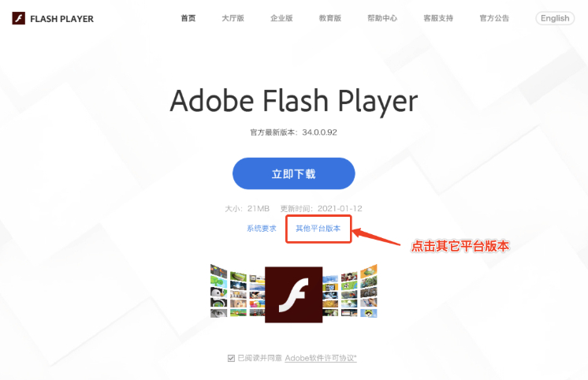Go to the 企业版 page

[x=281, y=18]
